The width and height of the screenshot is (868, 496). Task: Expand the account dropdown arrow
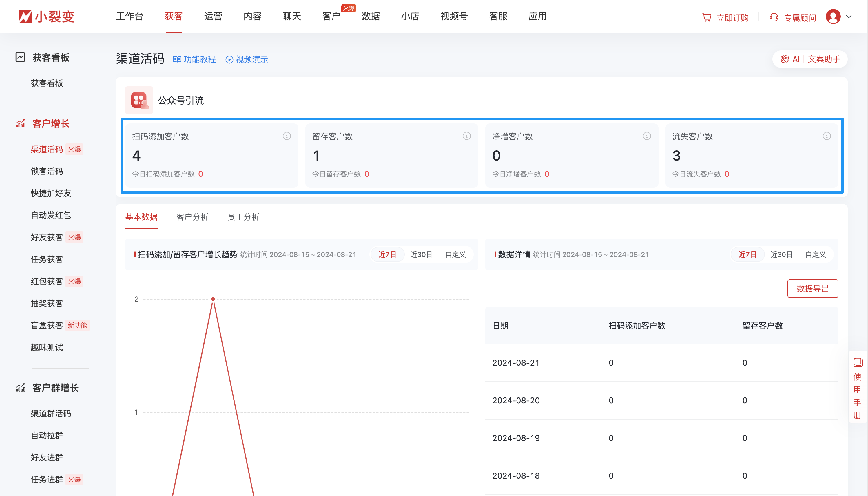[849, 16]
